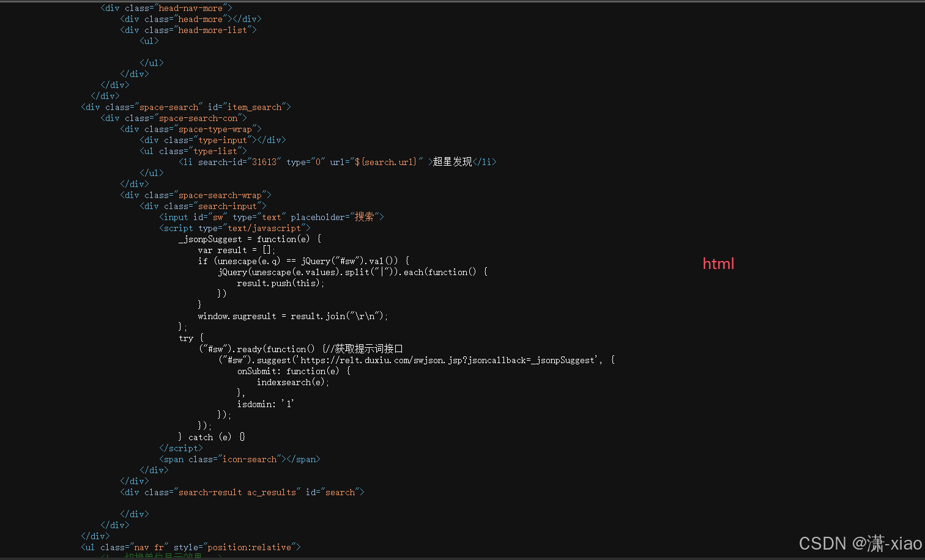Click the var result = [] line
This screenshot has width=925, height=560.
click(237, 250)
